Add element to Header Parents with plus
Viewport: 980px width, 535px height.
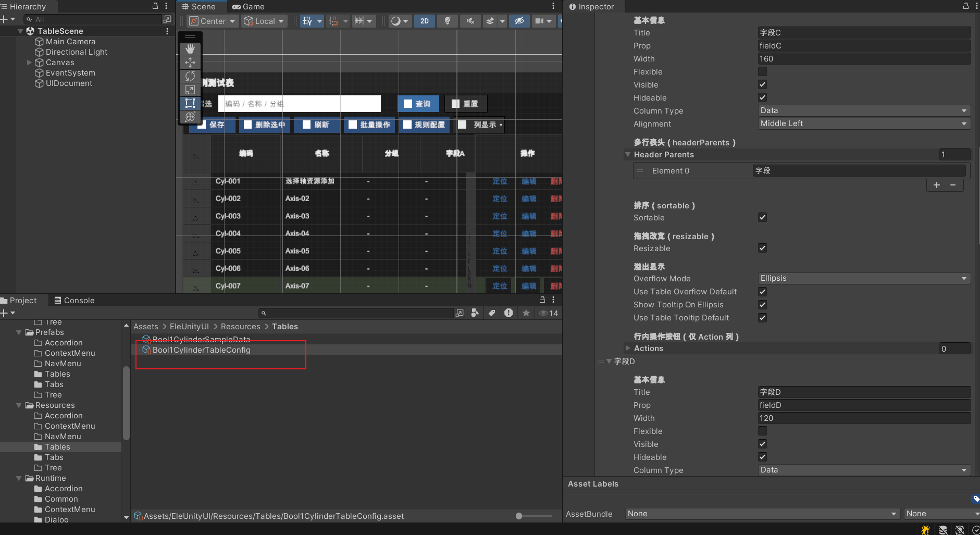coord(937,185)
